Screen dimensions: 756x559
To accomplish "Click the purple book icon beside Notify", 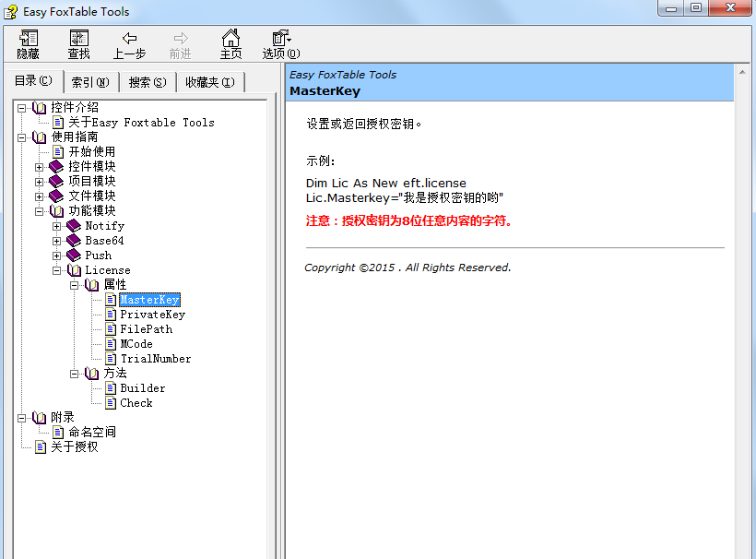I will click(x=74, y=226).
